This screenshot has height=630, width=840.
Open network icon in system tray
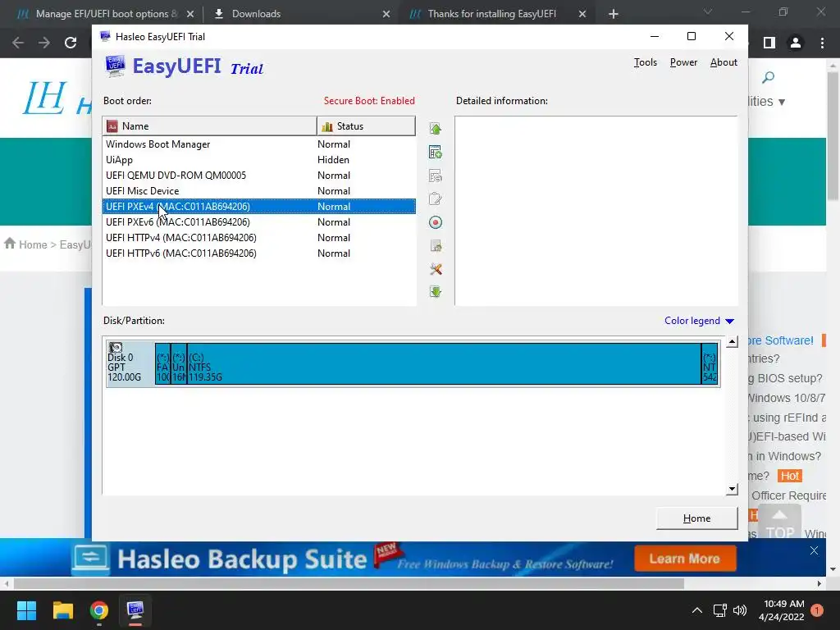(719, 610)
